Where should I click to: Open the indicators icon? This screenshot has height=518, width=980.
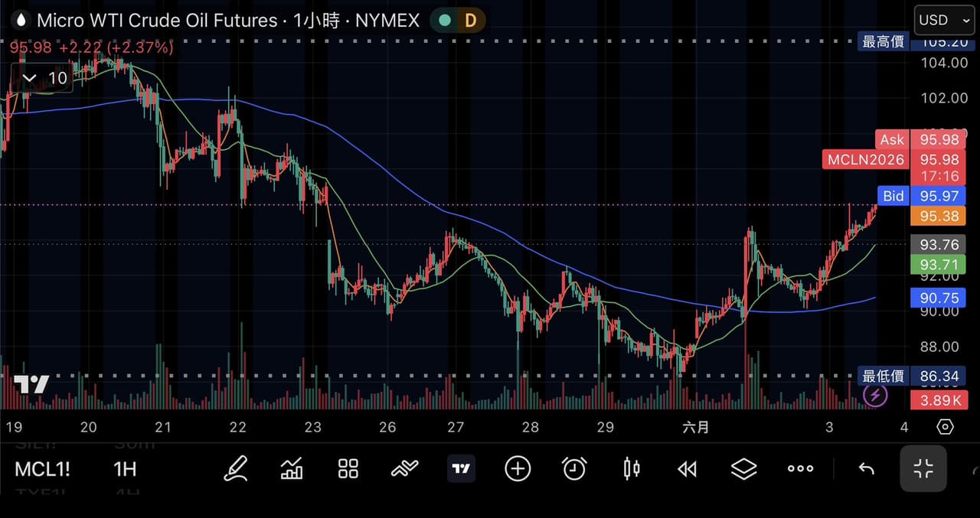coord(405,469)
